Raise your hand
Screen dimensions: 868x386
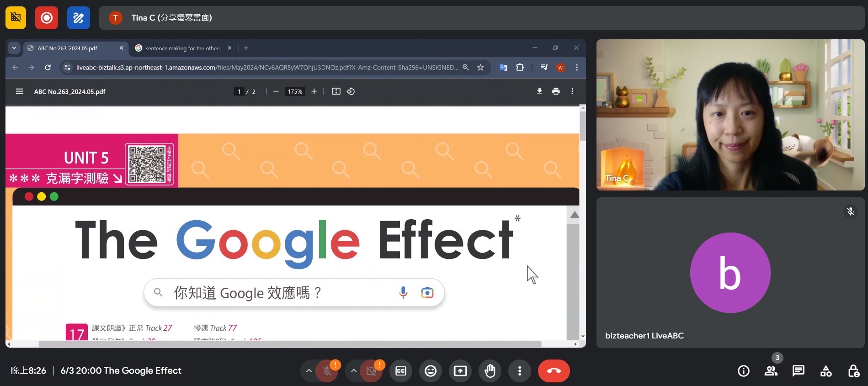point(490,371)
